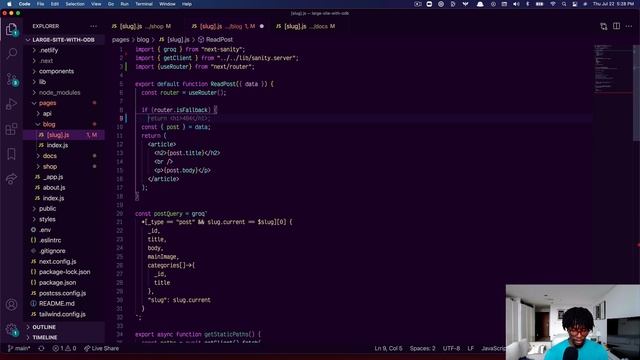Open Spotlight search in macOS menu bar

(564, 4)
